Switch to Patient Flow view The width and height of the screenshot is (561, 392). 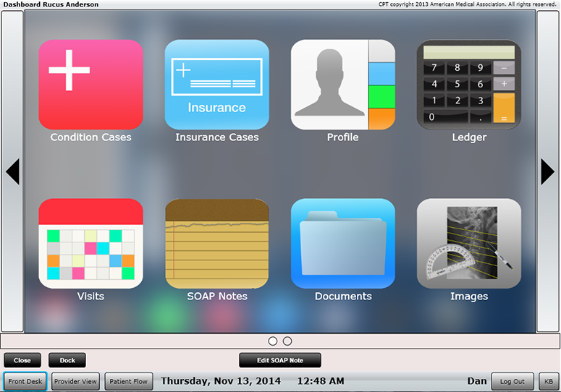[x=129, y=381]
